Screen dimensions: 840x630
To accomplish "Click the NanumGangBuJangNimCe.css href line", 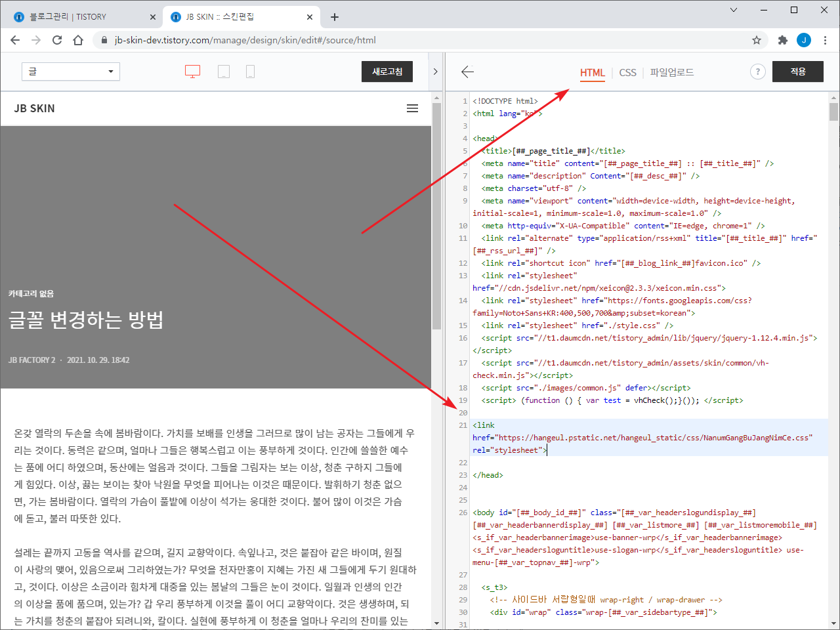I will click(x=642, y=438).
